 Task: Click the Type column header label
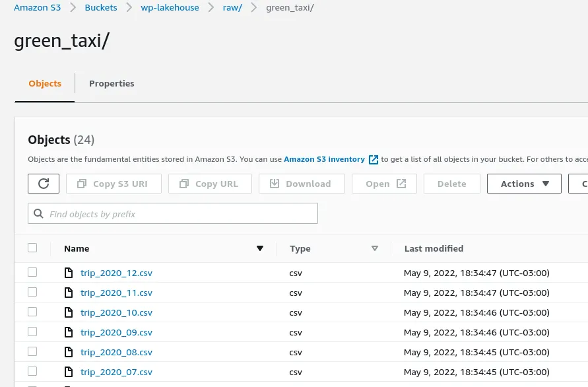click(x=300, y=248)
